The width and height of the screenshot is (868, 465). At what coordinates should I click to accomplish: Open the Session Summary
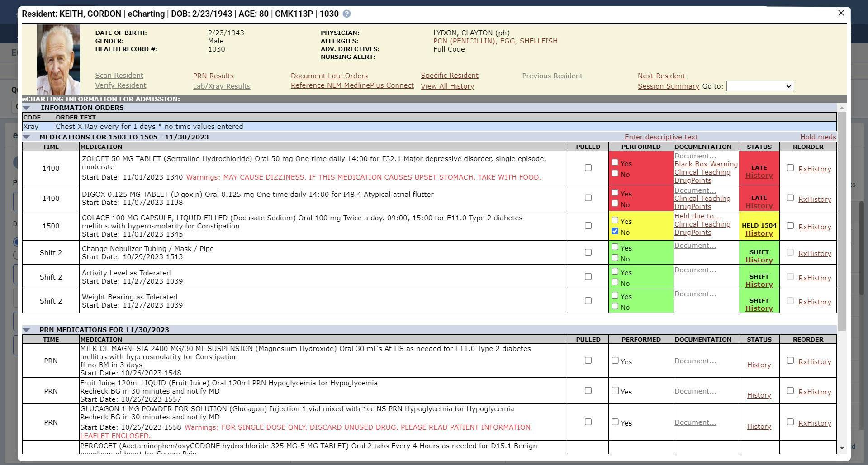[x=669, y=86]
